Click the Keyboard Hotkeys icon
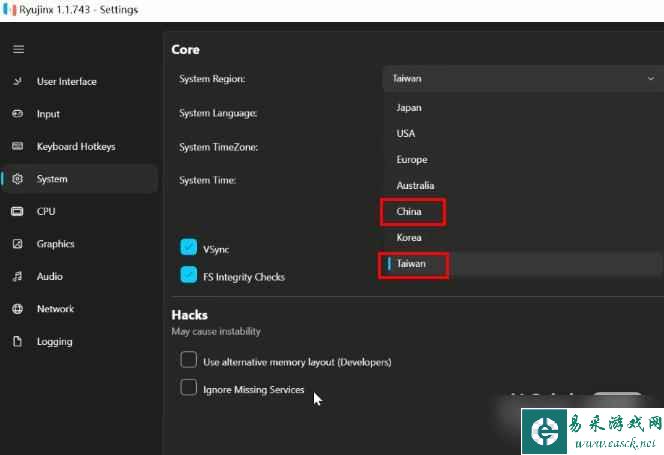Screen dimensions: 664x455 tap(18, 147)
